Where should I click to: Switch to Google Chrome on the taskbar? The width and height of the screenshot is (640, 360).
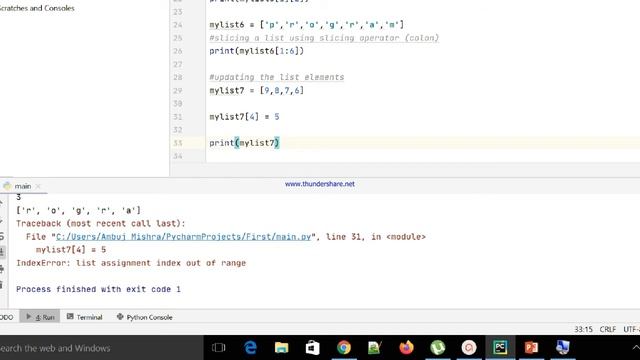click(344, 347)
